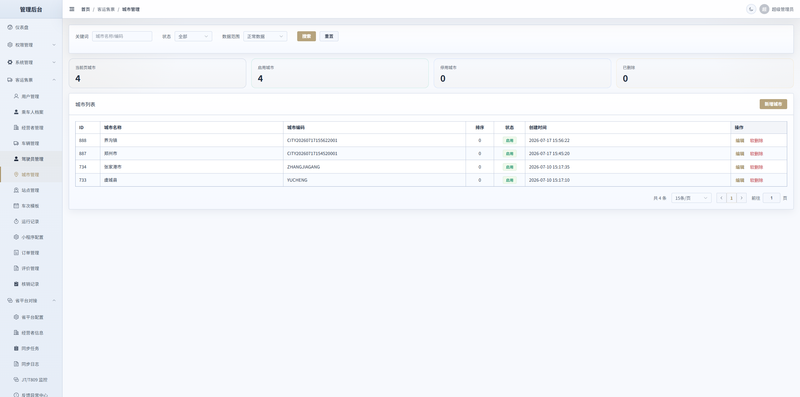800x397 pixels.
Task: Click 软删除 for the ZHANGJIAGANG row
Action: point(757,167)
